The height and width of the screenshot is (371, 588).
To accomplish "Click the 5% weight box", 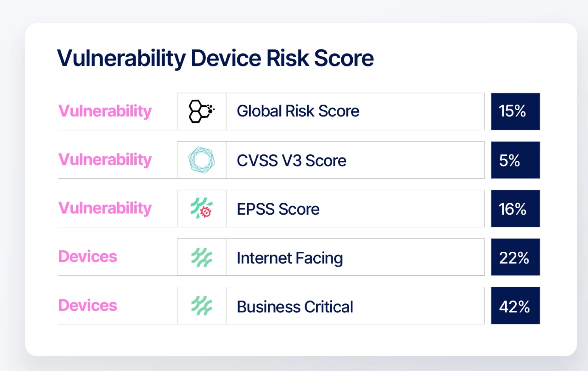I will 515,160.
